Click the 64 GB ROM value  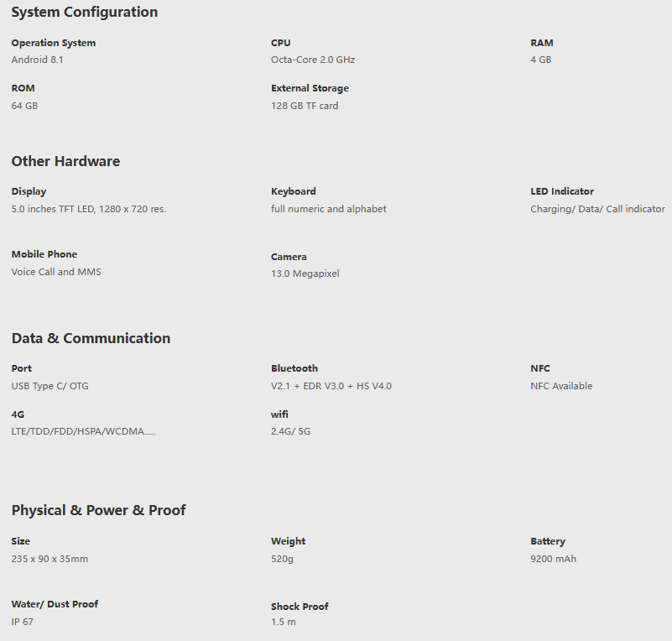coord(24,106)
